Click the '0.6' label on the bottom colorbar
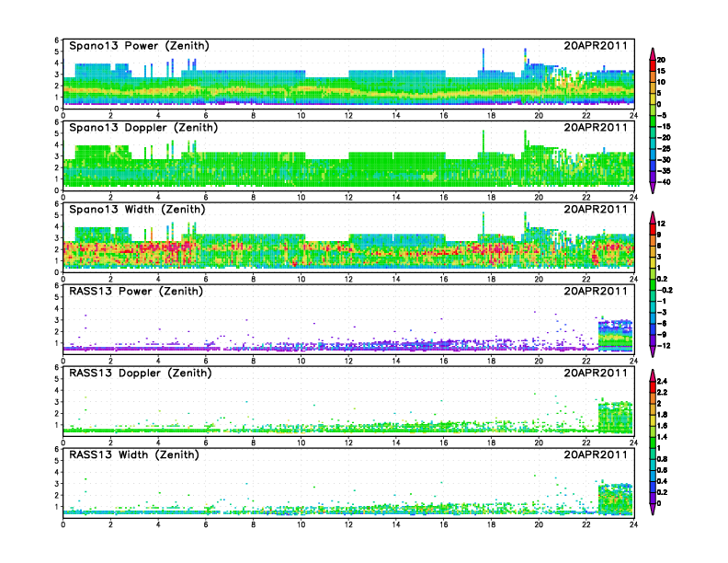The height and width of the screenshot is (563, 728). coord(662,470)
